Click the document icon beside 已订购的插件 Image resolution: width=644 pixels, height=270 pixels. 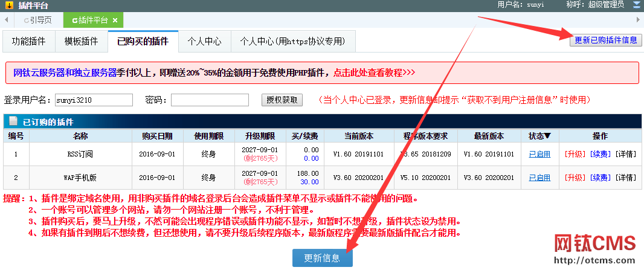click(13, 121)
